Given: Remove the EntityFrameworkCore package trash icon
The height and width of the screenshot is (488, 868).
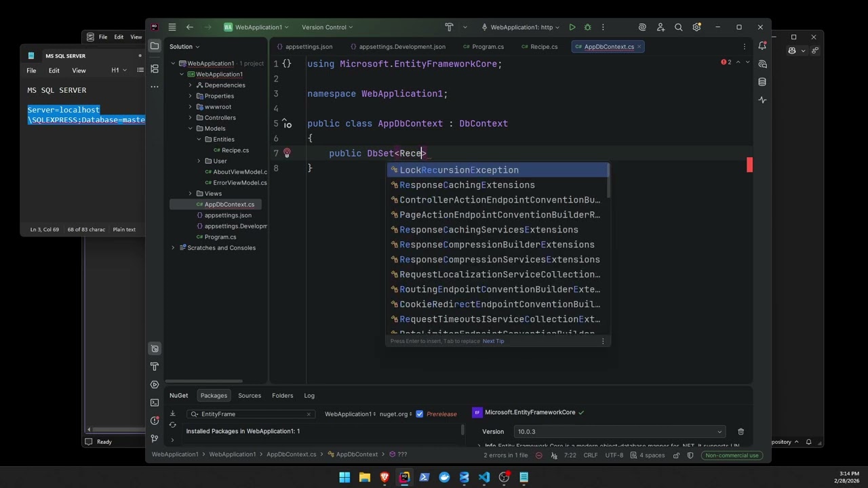Looking at the screenshot, I should pos(741,432).
